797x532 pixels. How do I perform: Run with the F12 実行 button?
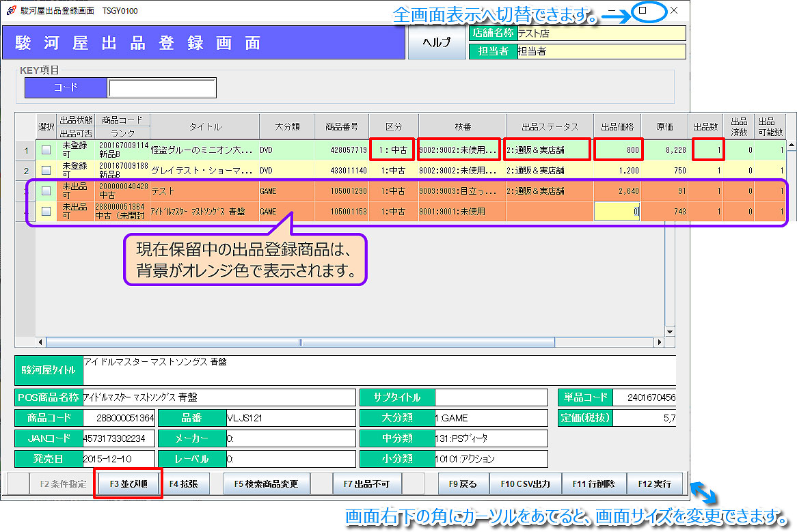click(654, 484)
